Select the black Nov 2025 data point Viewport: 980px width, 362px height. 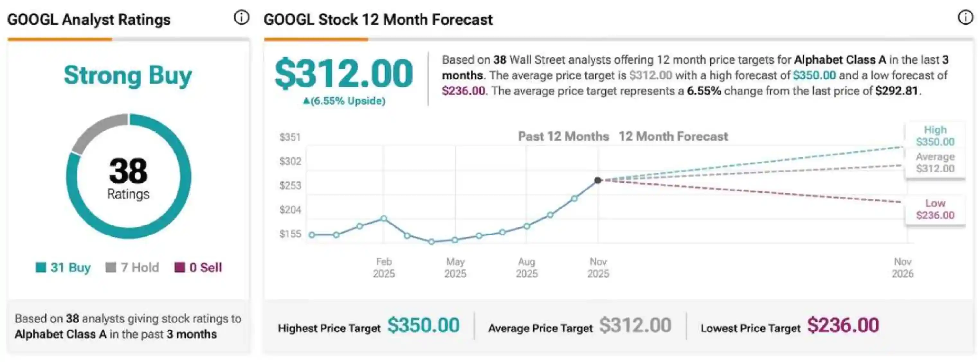click(x=598, y=180)
